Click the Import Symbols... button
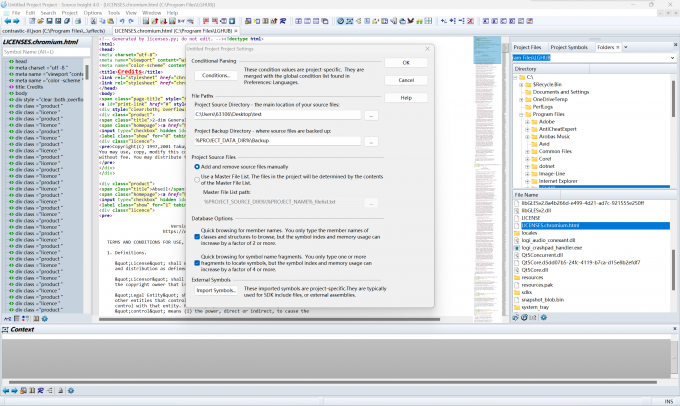680x406 pixels. [216, 290]
